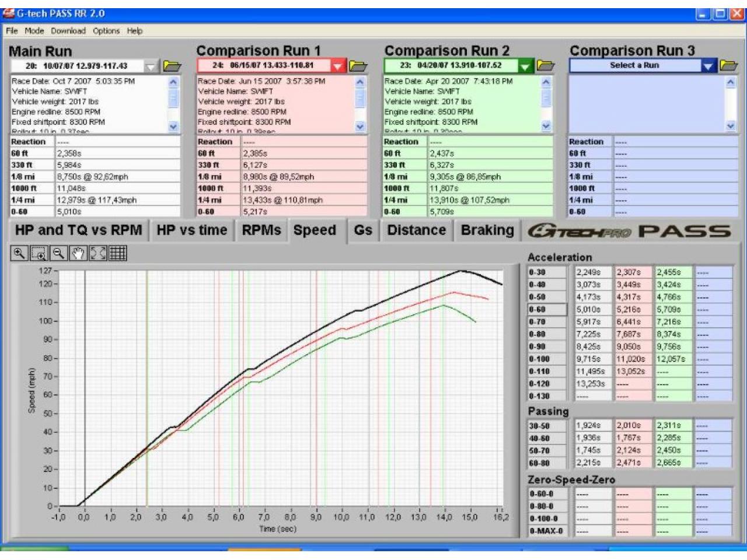Expand the Main Run selection dropdown

(151, 66)
